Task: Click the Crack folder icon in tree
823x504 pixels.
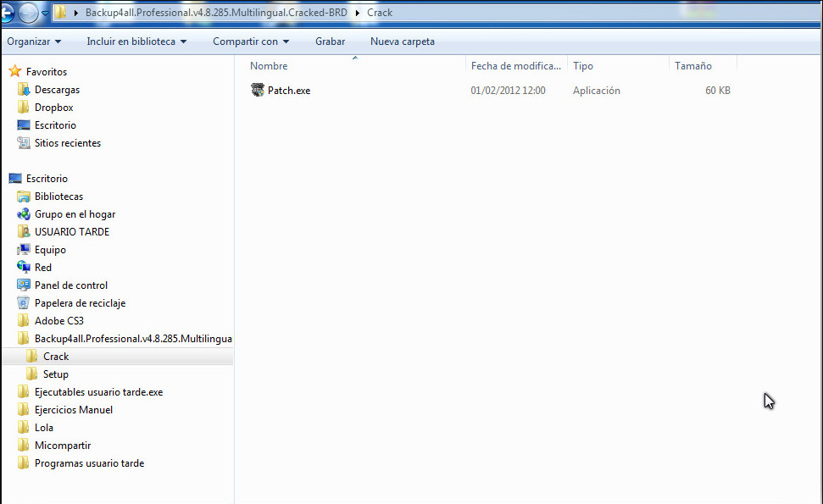Action: point(32,356)
